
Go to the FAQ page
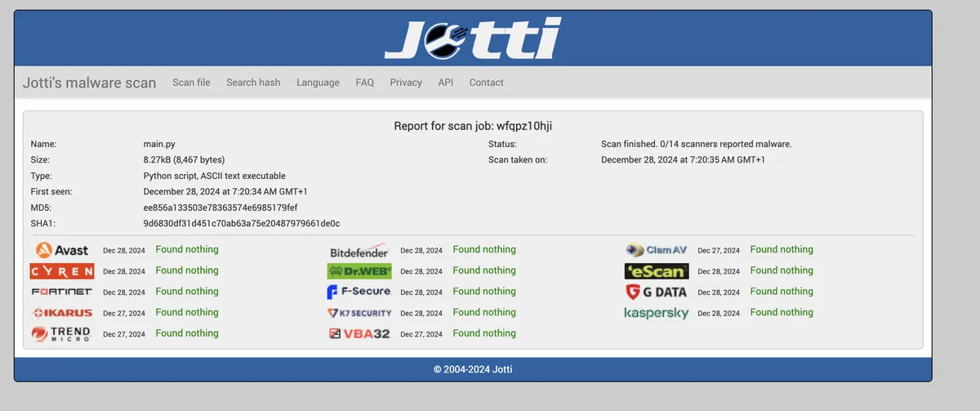(365, 83)
